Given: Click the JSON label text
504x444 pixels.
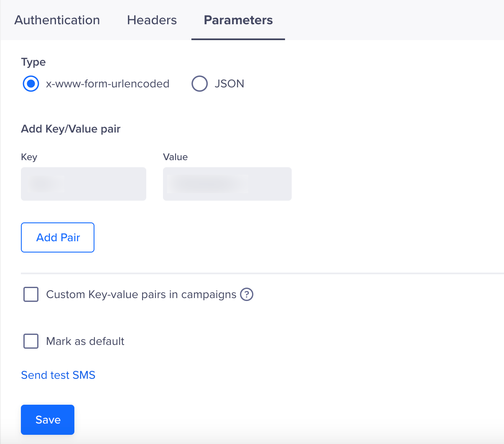Looking at the screenshot, I should pyautogui.click(x=229, y=84).
